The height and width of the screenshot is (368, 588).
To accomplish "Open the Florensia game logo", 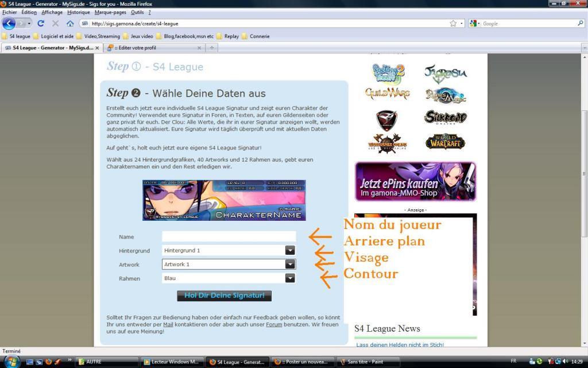I will [x=446, y=74].
